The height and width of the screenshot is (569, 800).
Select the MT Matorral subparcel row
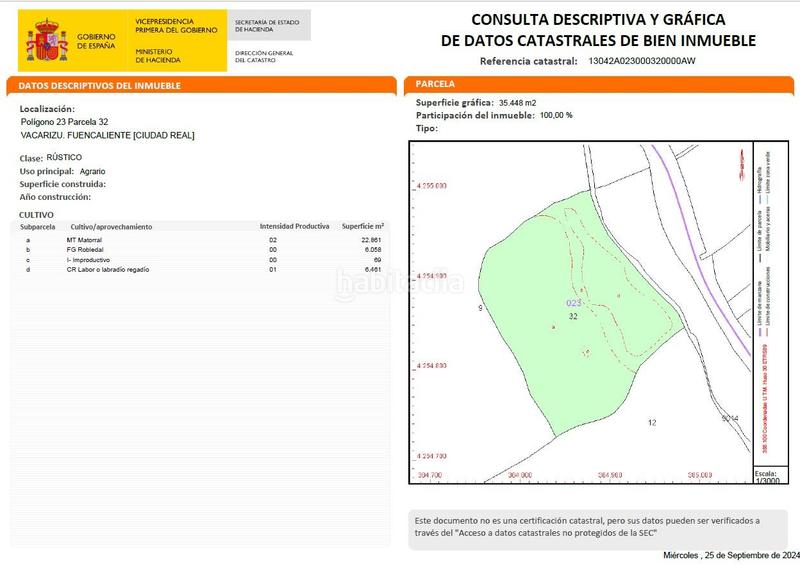[200, 241]
